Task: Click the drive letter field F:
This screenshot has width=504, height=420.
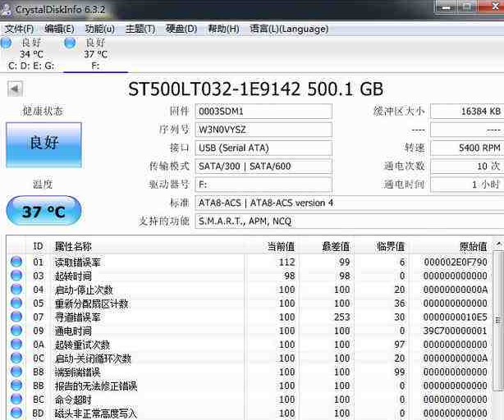Action: (x=263, y=185)
